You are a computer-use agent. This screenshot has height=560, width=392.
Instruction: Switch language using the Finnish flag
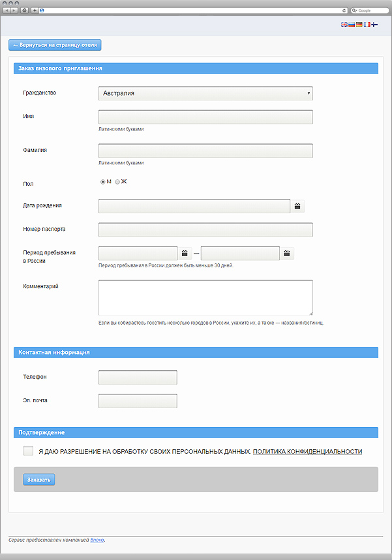(x=374, y=24)
